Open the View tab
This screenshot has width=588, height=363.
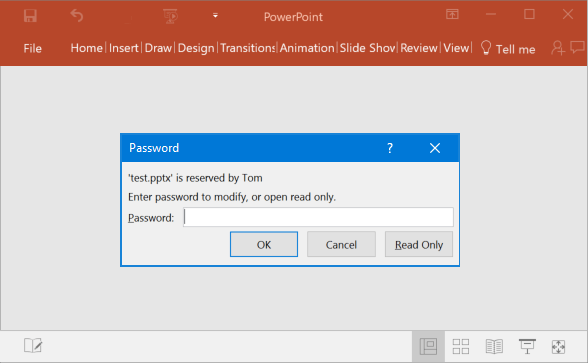456,48
